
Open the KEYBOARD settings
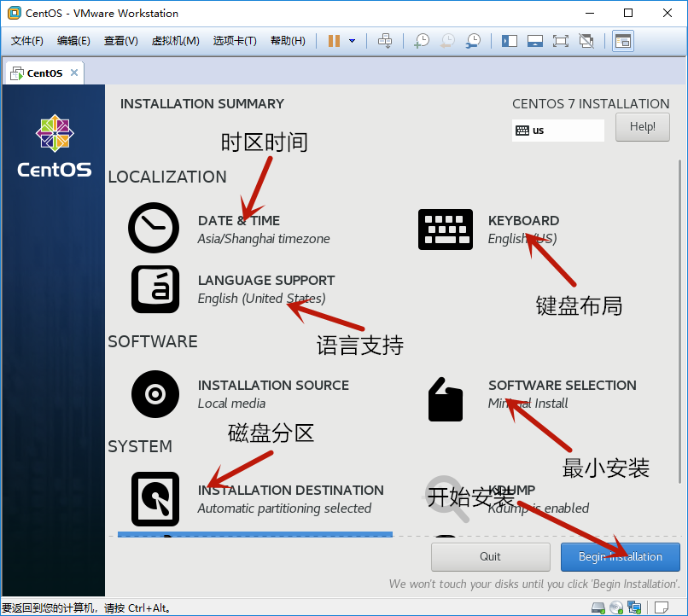coord(523,220)
